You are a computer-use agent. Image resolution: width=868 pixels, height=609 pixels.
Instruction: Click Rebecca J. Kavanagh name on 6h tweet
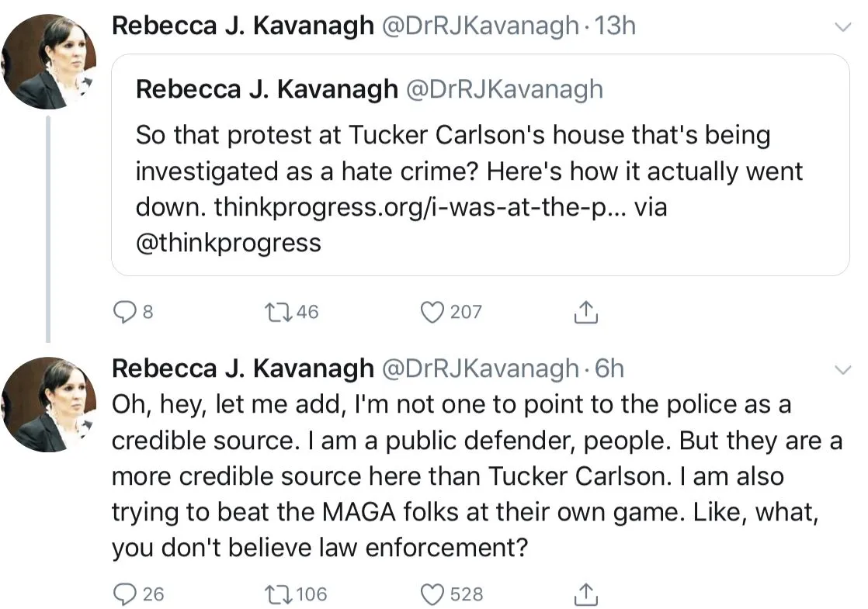(243, 368)
